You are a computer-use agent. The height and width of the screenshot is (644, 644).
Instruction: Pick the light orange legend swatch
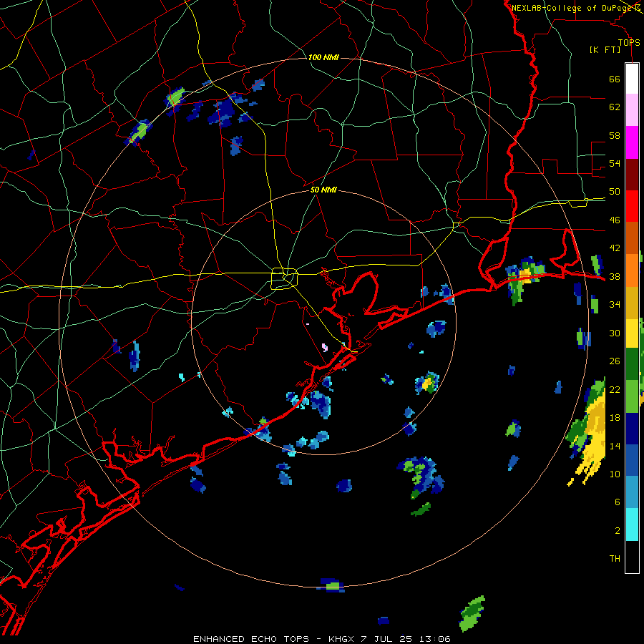[x=632, y=270]
